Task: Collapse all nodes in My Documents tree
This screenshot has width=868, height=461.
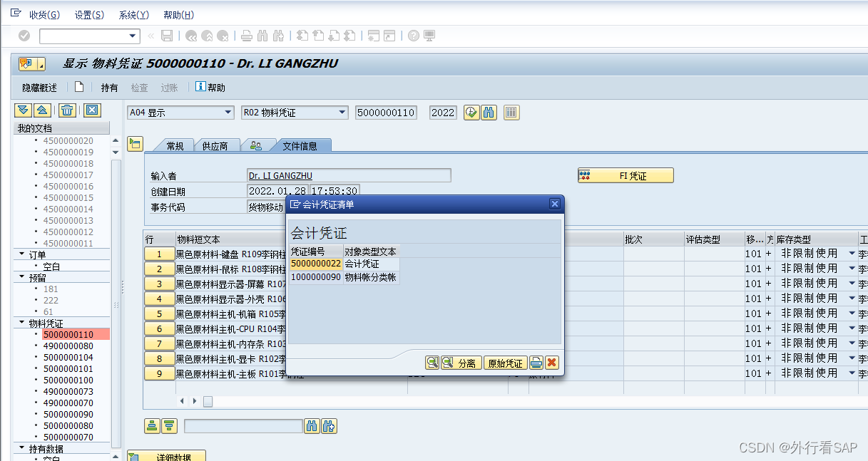Action: pyautogui.click(x=41, y=110)
